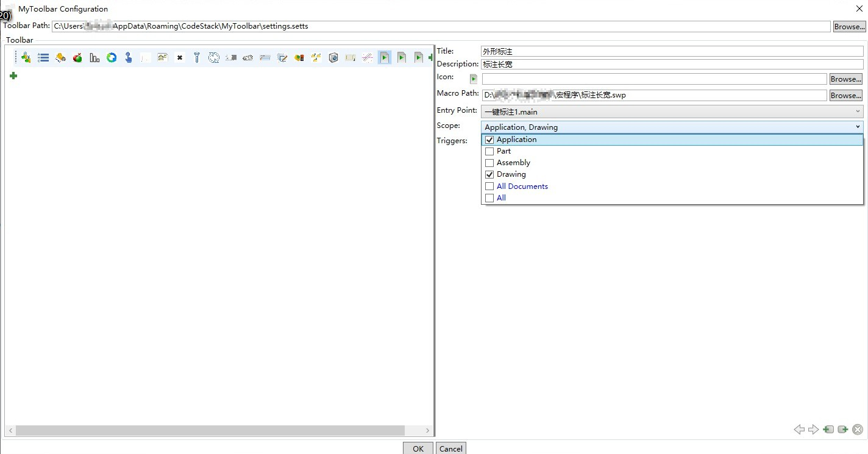Click into the Macro Path field
Viewport: 868px width, 454px height.
(x=654, y=96)
